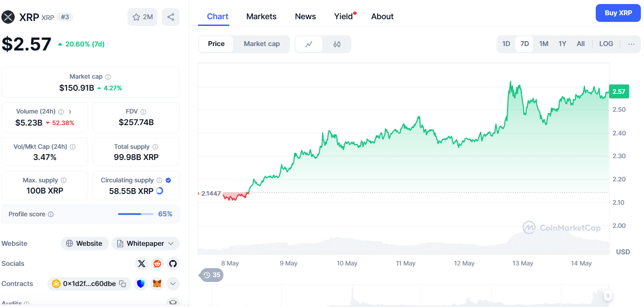Viewport: 644px width, 307px height.
Task: Switch to the Markets tab
Action: coord(261,17)
